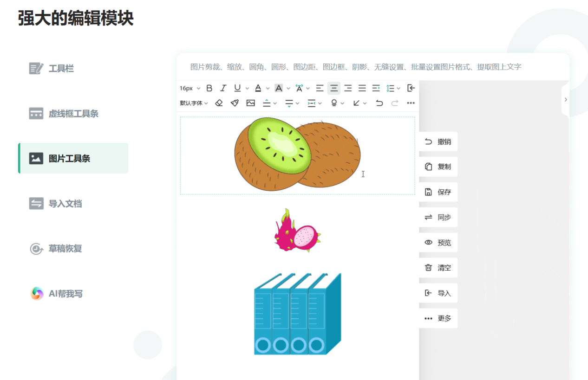The width and height of the screenshot is (588, 380).
Task: Expand the right panel chevron
Action: [x=565, y=99]
